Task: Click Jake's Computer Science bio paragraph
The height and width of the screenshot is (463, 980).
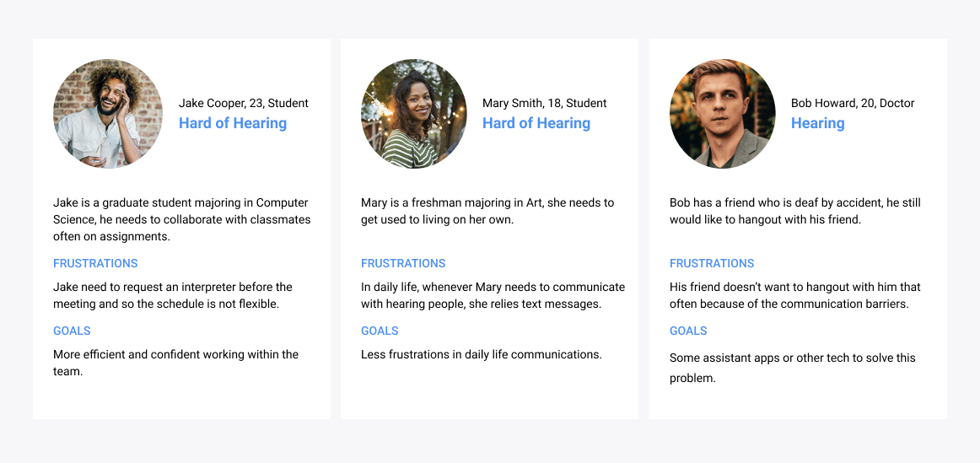Action: [x=181, y=219]
